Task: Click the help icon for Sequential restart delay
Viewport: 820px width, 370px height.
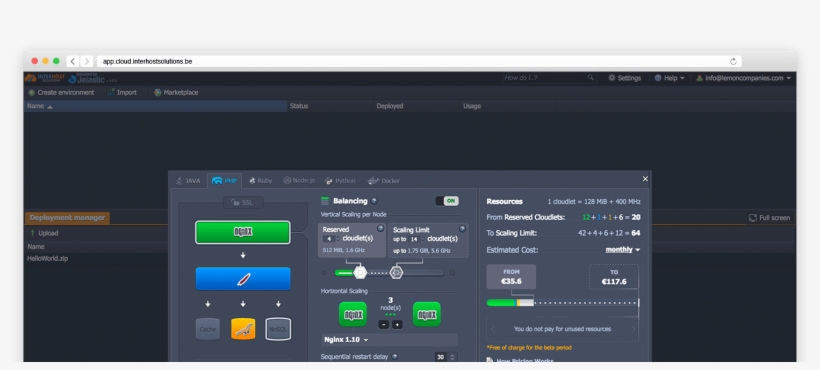Action: 395,357
